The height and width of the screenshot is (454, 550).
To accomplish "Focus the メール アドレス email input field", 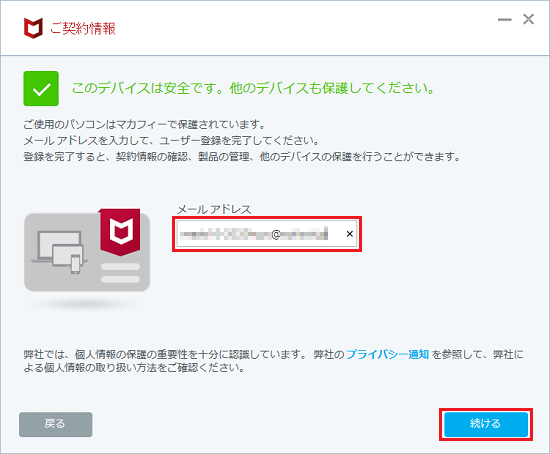I will [267, 234].
